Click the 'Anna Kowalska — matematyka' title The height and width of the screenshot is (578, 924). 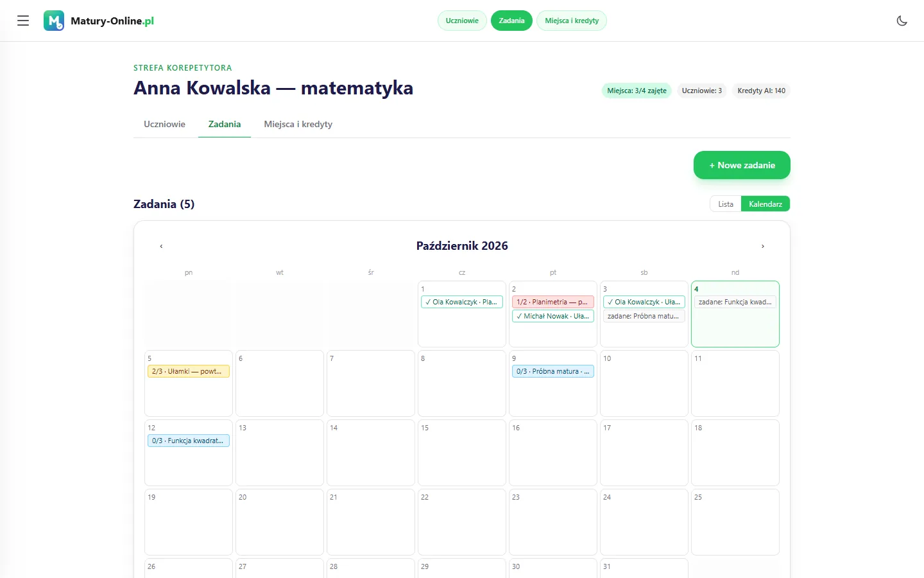point(273,88)
